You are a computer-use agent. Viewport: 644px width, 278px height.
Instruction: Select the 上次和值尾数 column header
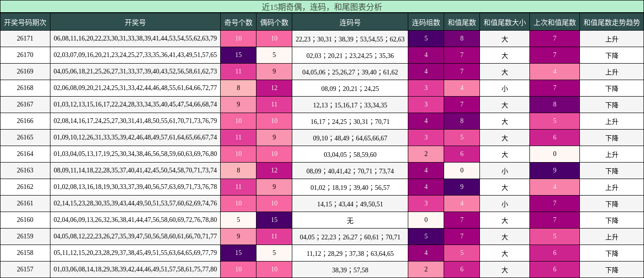pos(554,22)
